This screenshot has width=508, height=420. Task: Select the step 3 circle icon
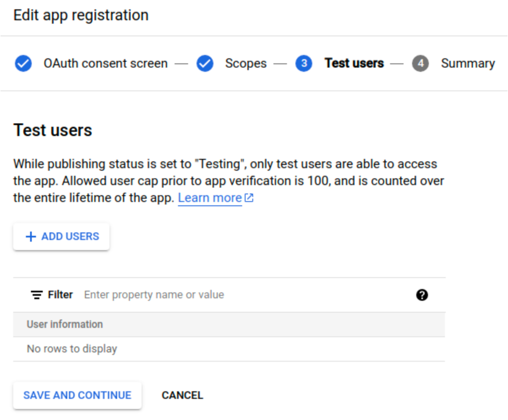coord(304,63)
